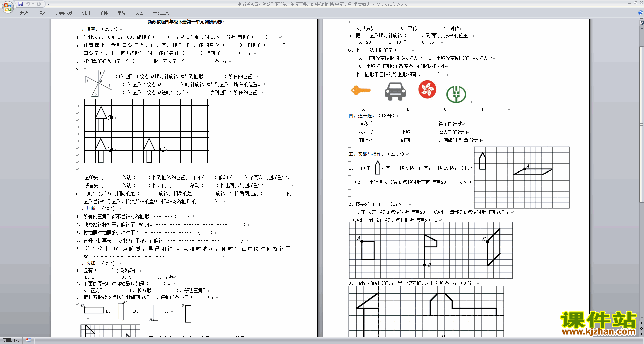644x344 pixels.
Task: Click the text 缆车的运动
Action: pos(450,124)
